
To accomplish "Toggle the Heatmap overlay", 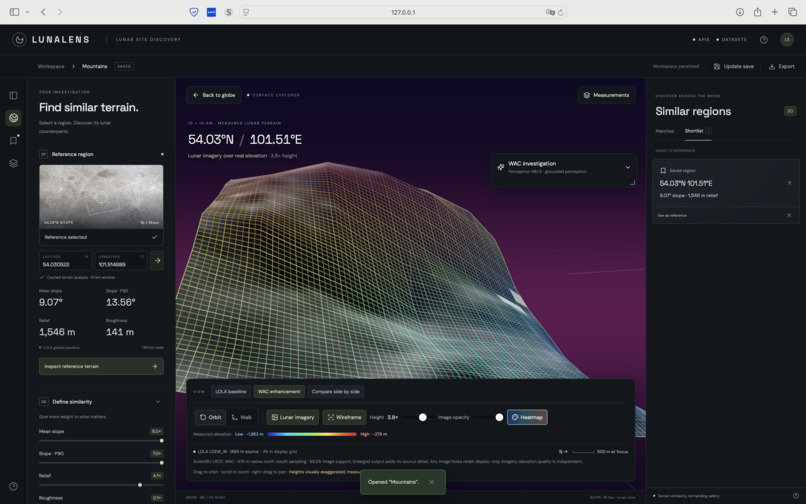I will (527, 417).
